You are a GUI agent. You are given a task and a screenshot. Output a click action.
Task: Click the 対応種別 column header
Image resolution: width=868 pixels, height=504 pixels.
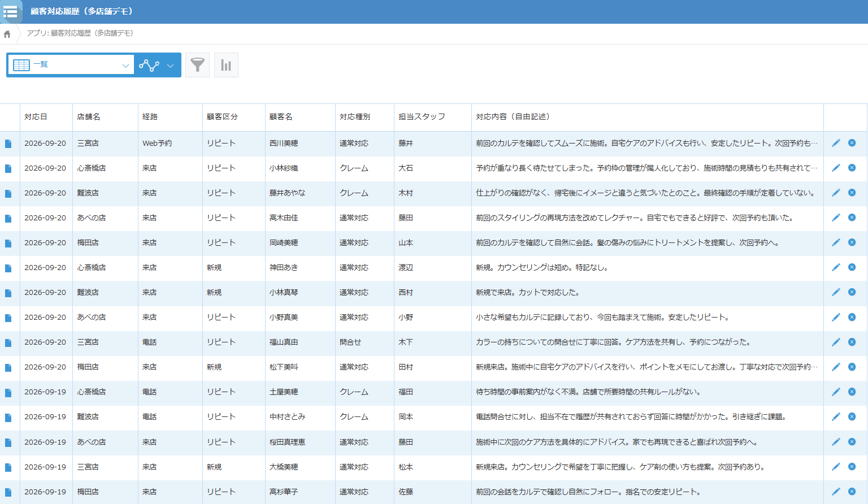(355, 117)
